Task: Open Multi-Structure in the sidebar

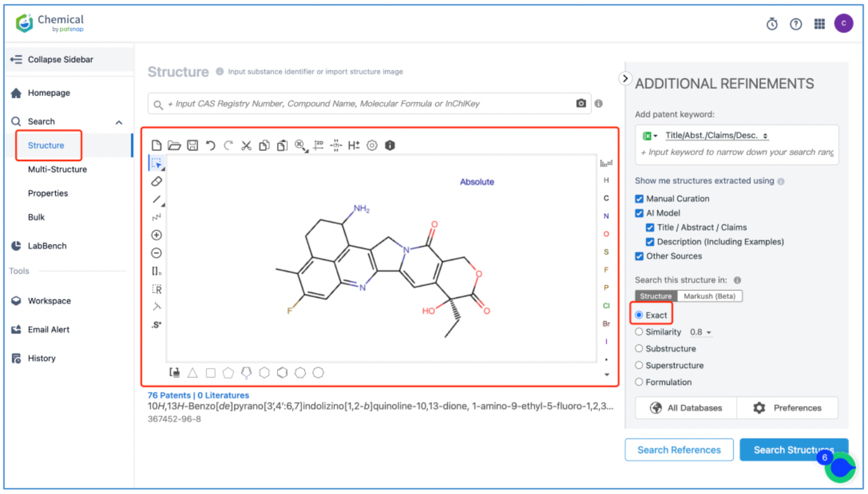Action: tap(57, 169)
